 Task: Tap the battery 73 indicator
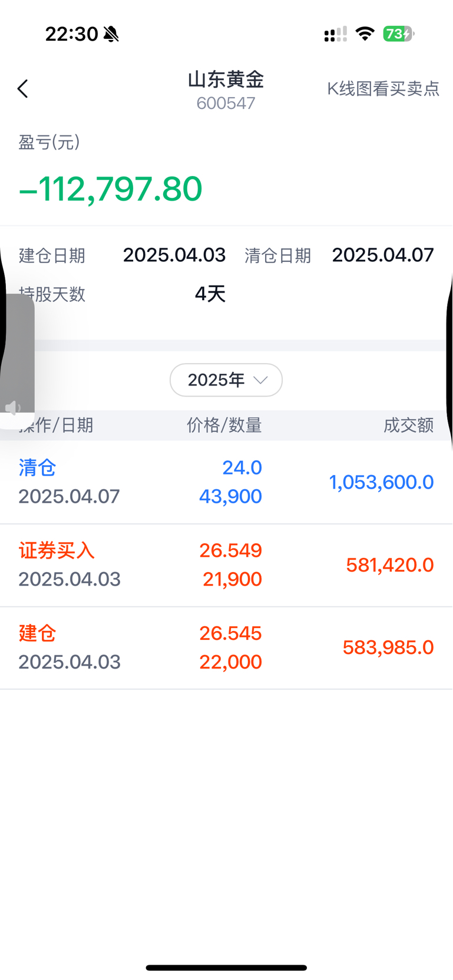pos(399,34)
